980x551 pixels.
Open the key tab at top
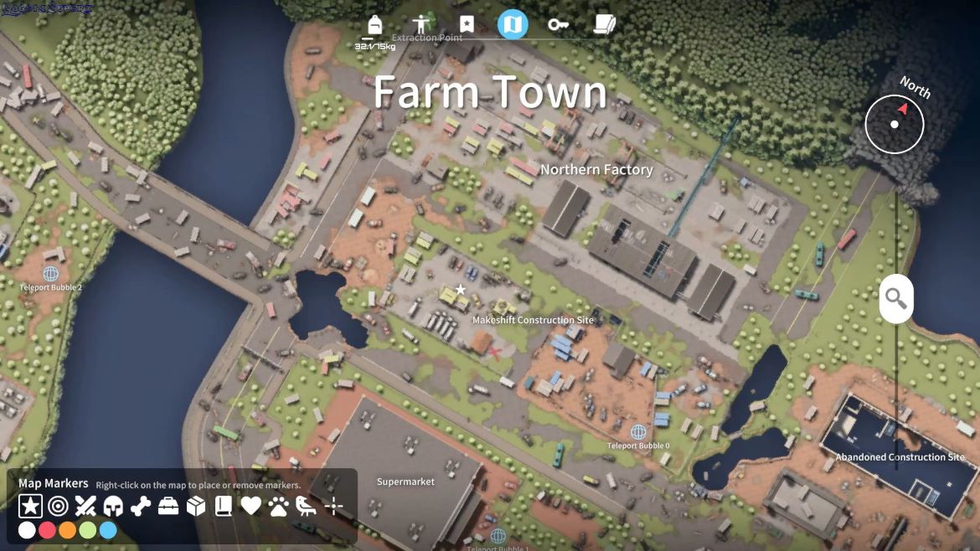(x=558, y=24)
